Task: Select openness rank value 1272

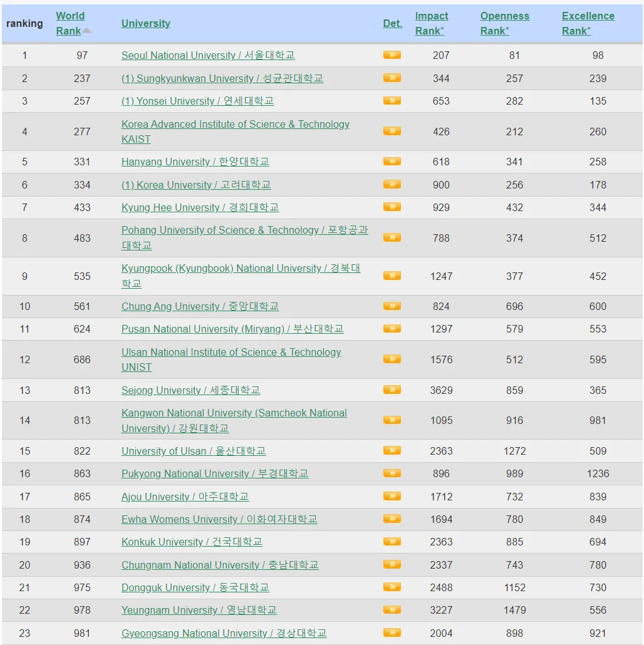Action: coord(514,451)
